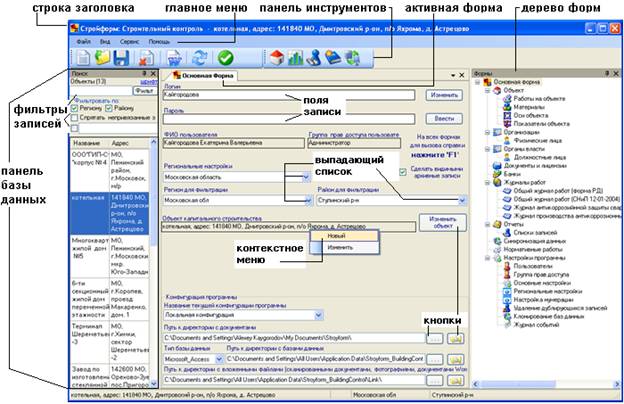The height and width of the screenshot is (404, 624).
Task: Open folder icon for attached files path
Action: point(455,381)
